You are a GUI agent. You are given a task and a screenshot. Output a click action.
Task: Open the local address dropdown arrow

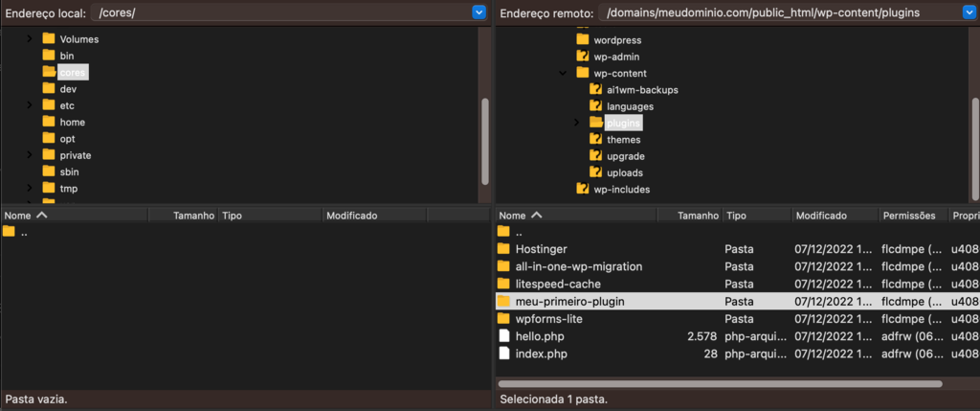coord(479,12)
